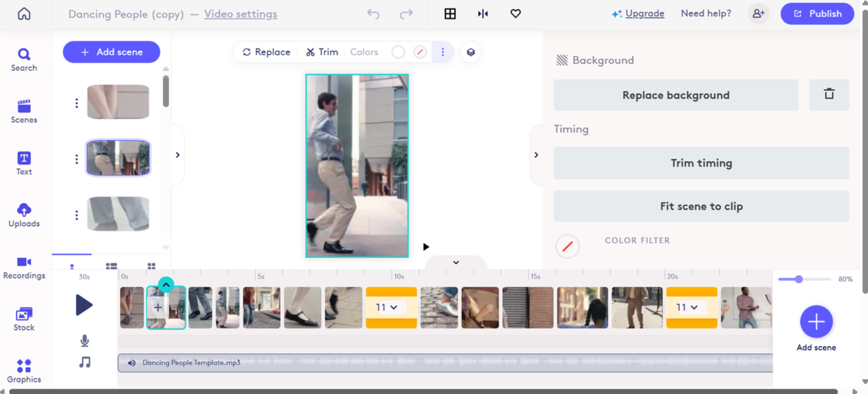Screen dimensions: 868x394
Task: Start a voiceover with the microphone icon
Action: pyautogui.click(x=85, y=341)
